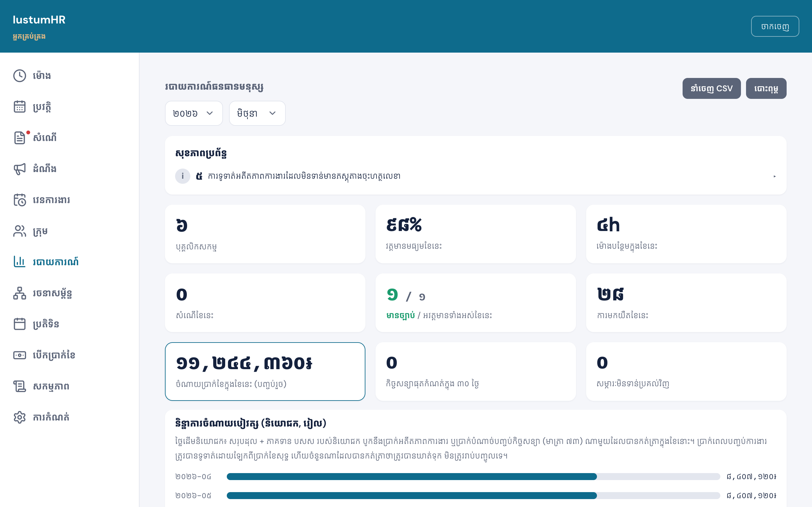Image resolution: width=812 pixels, height=507 pixels.
Task: Open the clock icon in the sidebar
Action: (19, 76)
